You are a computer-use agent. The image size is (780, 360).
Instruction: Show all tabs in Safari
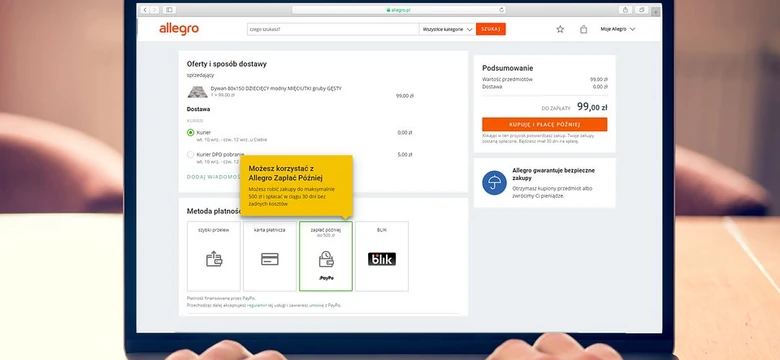(x=642, y=10)
